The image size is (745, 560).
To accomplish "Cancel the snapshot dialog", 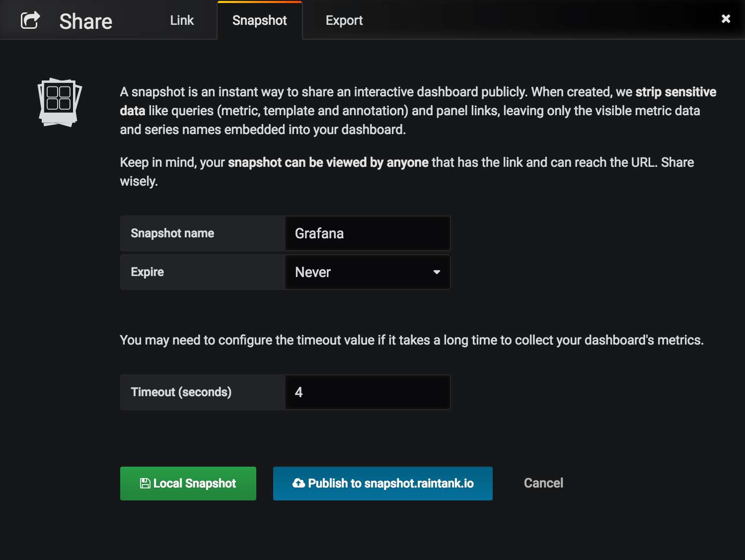I will click(x=543, y=483).
